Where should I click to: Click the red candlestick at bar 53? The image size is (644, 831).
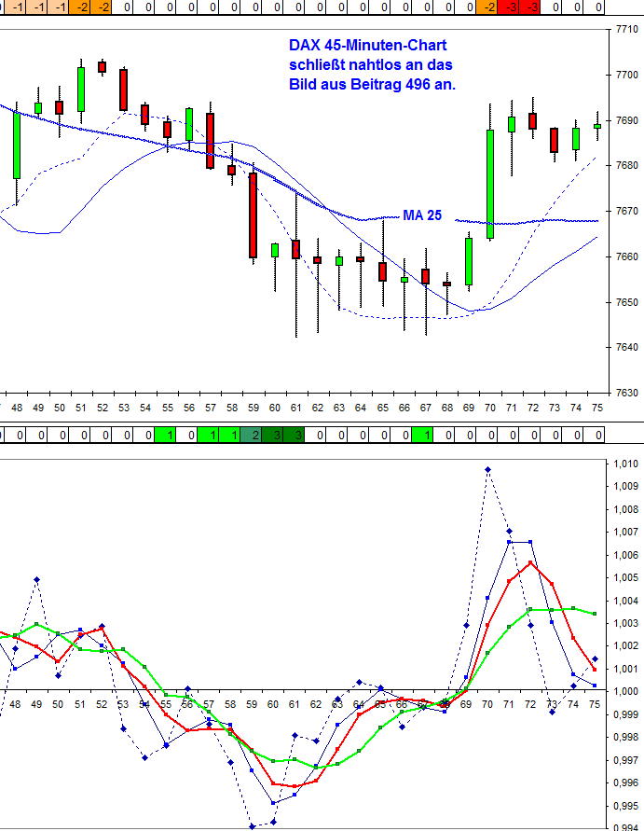click(x=123, y=90)
